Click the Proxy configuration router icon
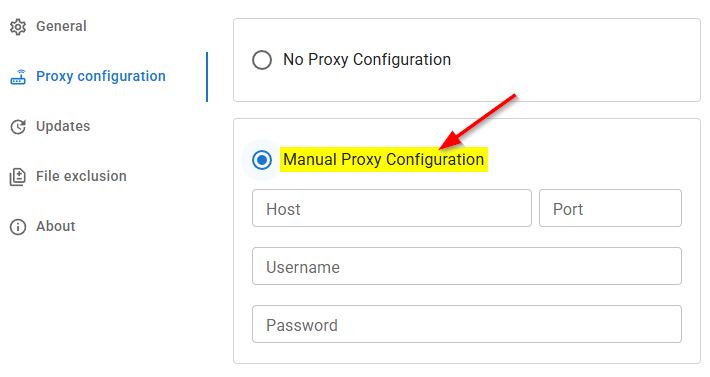710x377 pixels. tap(18, 77)
